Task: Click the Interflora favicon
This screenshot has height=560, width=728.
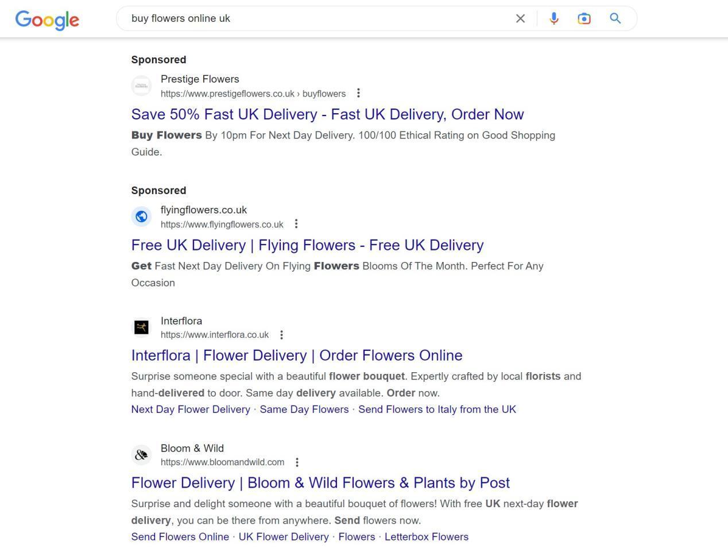Action: pyautogui.click(x=141, y=327)
